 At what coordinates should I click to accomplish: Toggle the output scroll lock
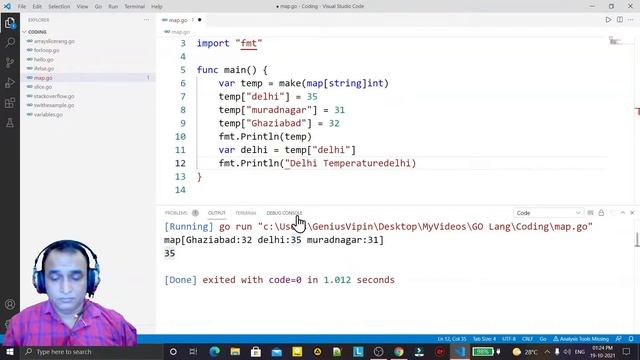(601, 213)
